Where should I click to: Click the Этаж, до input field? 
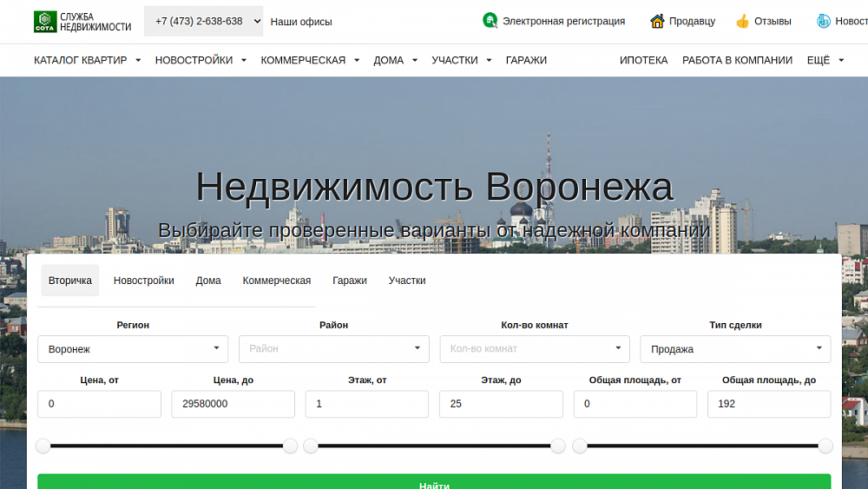pyautogui.click(x=501, y=404)
